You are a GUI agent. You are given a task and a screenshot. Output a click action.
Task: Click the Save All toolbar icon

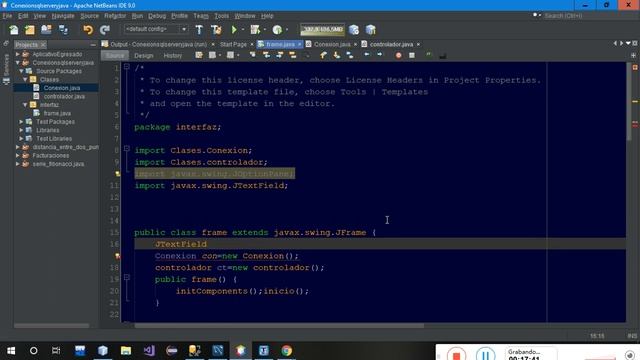(x=63, y=30)
